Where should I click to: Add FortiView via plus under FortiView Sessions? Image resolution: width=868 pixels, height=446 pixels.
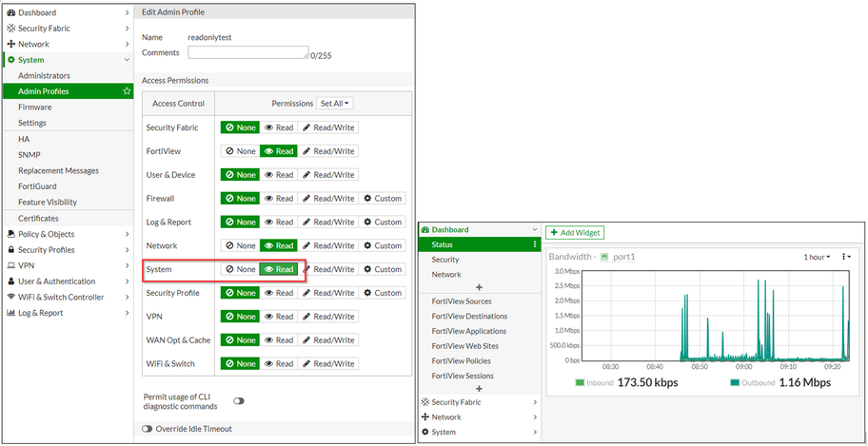tap(480, 389)
